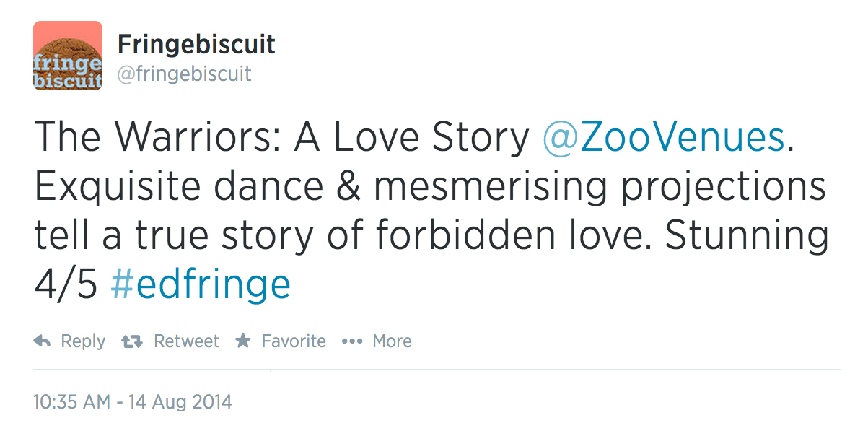Viewport: 868px width, 436px height.
Task: Click the 10:35 AM time in timestamp
Action: [71, 401]
